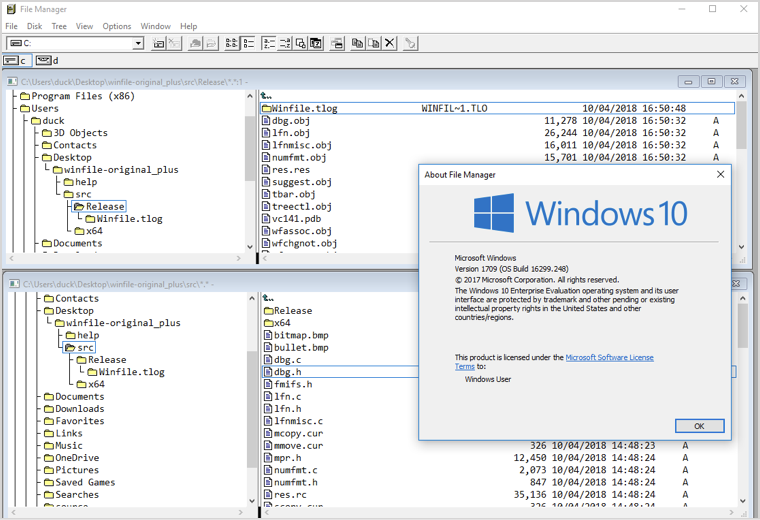This screenshot has width=760, height=520.
Task: Select the Users folder in upper tree
Action: 39,109
